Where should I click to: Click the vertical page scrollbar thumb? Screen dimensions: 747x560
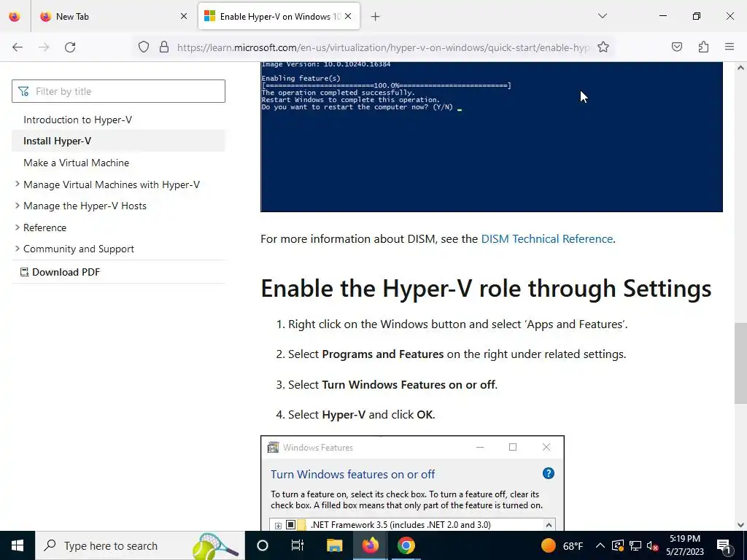(740, 363)
